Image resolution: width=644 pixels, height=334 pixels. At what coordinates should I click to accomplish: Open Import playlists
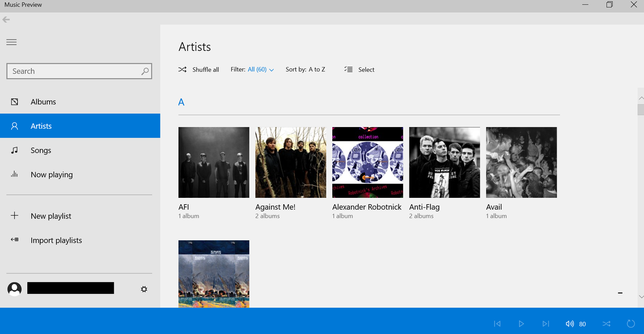(56, 240)
